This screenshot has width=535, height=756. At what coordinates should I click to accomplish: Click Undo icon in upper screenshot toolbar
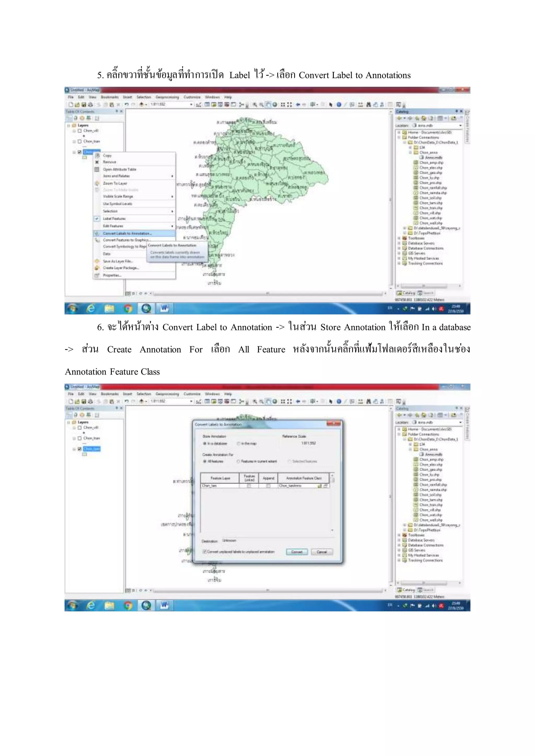(126, 105)
